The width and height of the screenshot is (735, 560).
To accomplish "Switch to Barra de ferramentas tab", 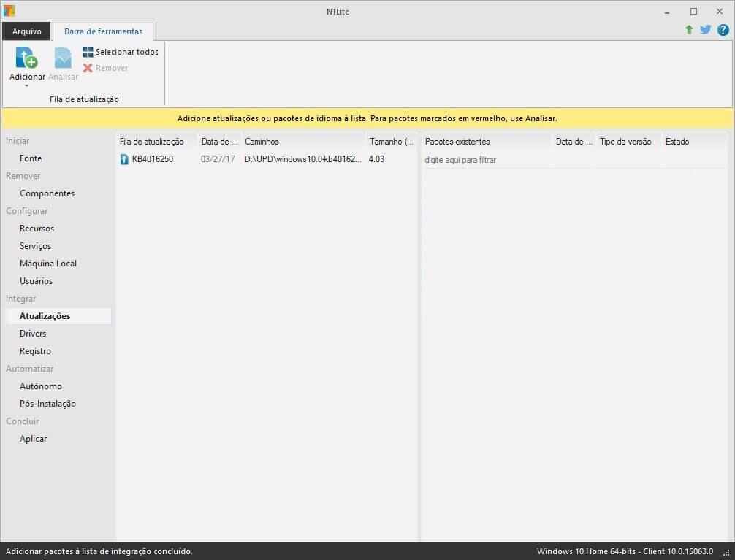I will point(103,31).
